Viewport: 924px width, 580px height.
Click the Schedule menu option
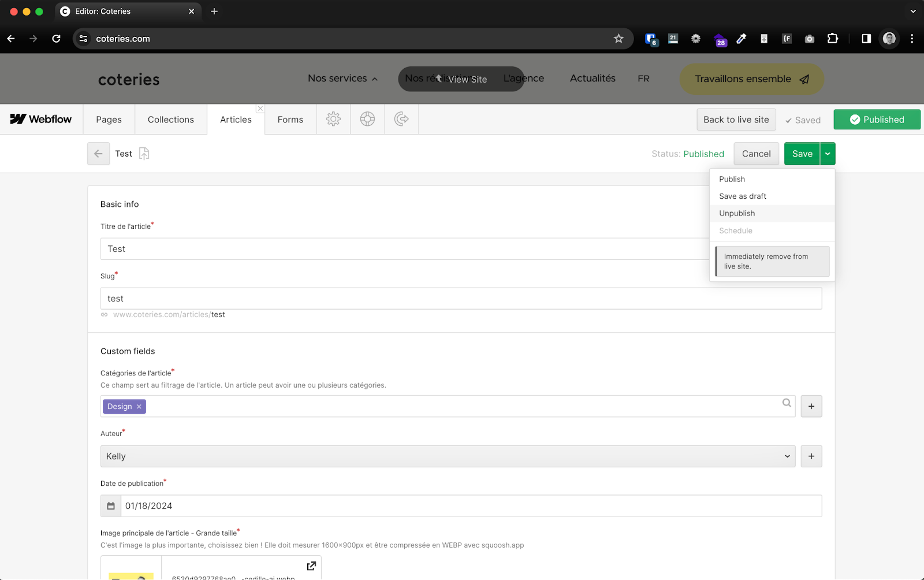tap(772, 230)
